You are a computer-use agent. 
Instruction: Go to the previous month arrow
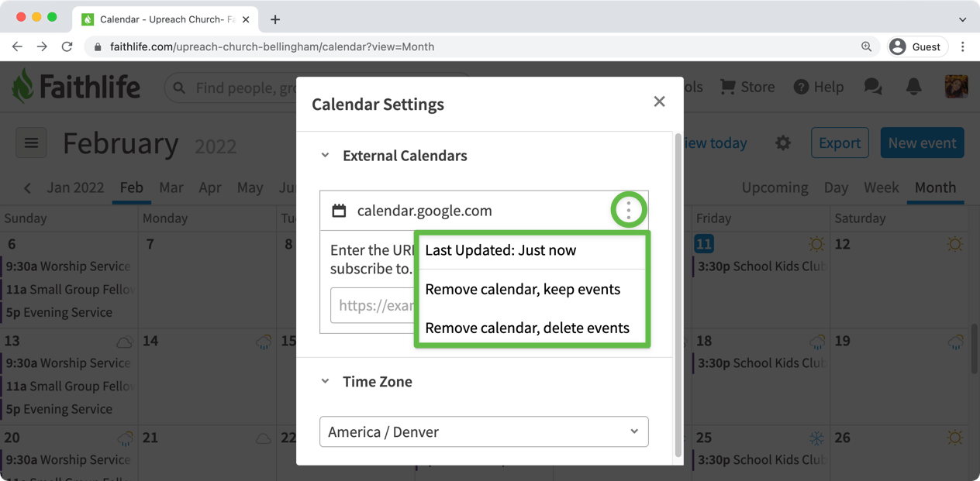(x=28, y=188)
